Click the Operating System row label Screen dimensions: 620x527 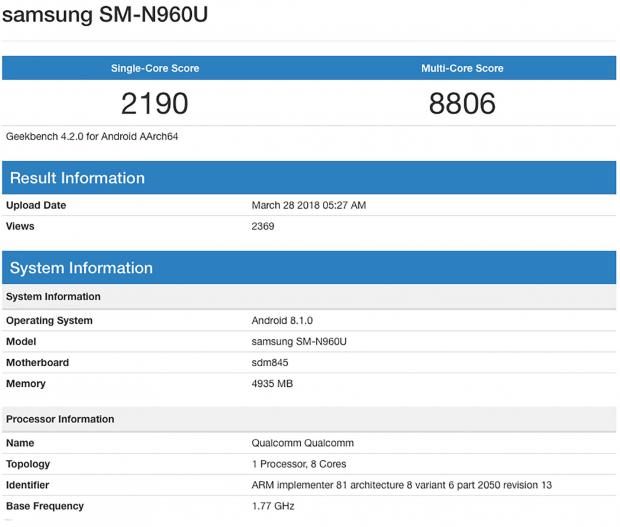click(x=49, y=321)
